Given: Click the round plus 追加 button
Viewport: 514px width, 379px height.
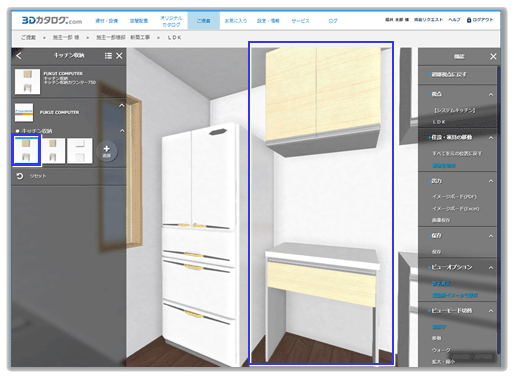Looking at the screenshot, I should coord(106,151).
